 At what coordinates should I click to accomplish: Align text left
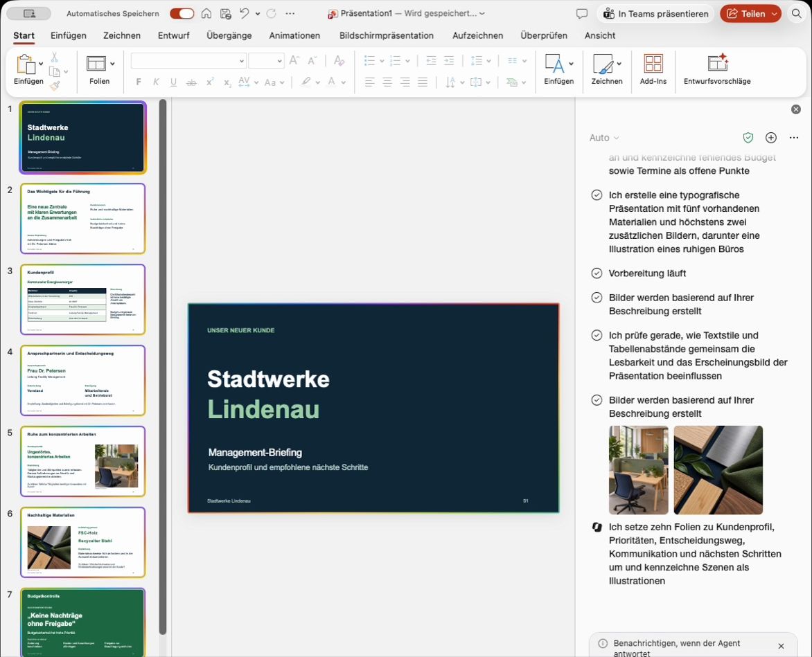coord(369,82)
